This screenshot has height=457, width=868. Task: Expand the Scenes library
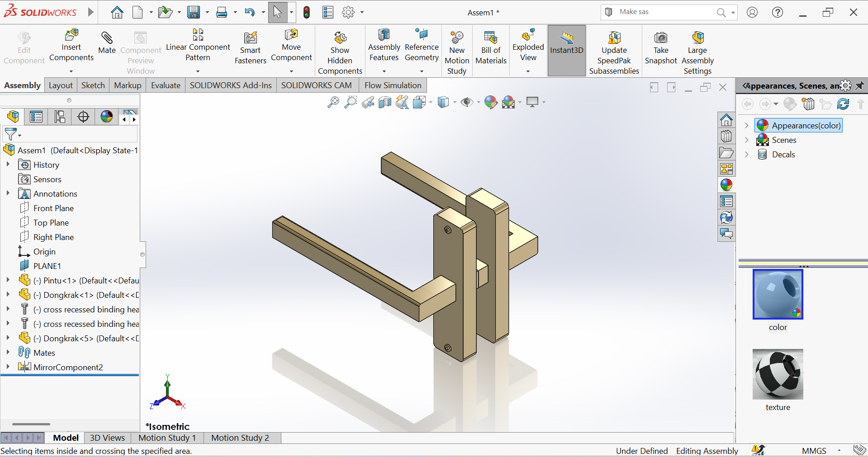click(x=747, y=140)
